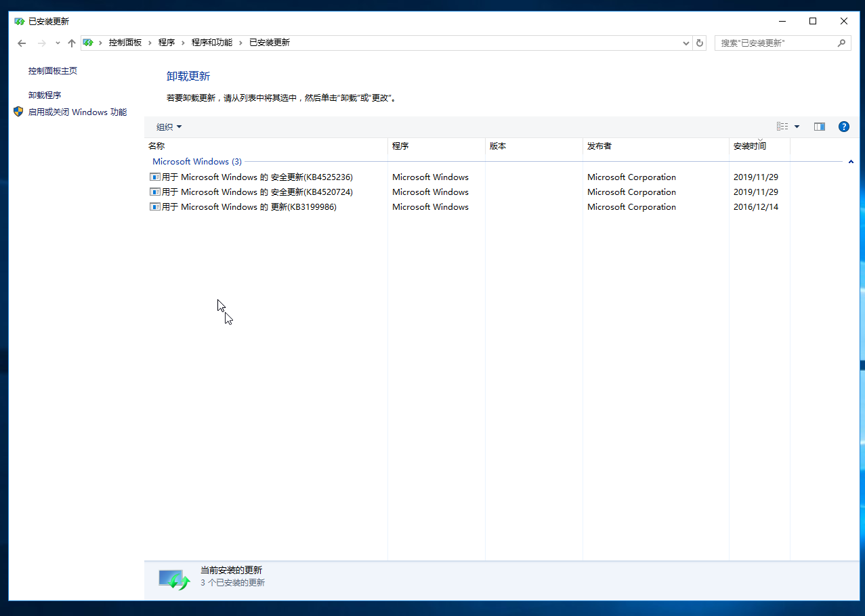Select the KB4520724 security update row
The image size is (865, 616).
467,192
